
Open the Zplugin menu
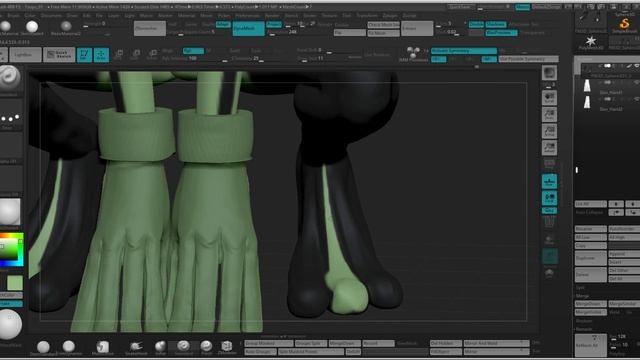pos(390,16)
